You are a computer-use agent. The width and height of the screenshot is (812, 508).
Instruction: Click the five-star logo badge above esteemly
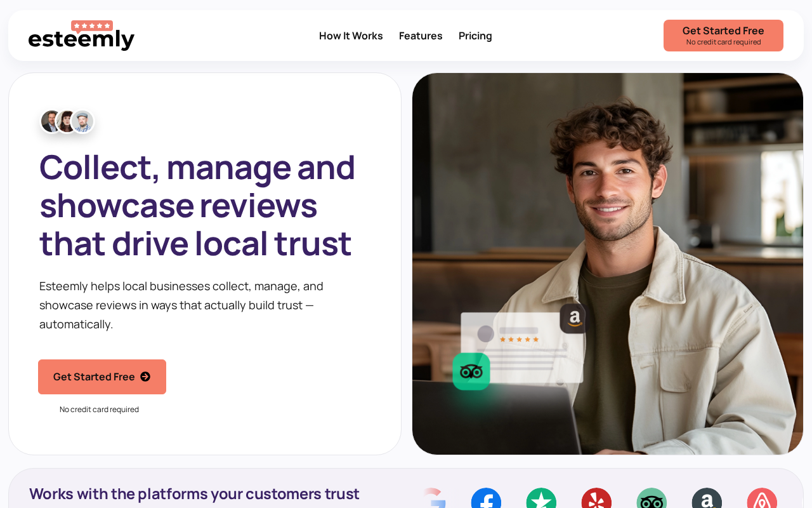[92, 26]
